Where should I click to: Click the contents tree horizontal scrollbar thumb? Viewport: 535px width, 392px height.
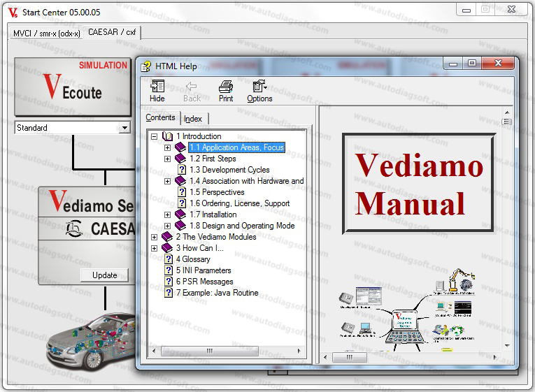209,351
